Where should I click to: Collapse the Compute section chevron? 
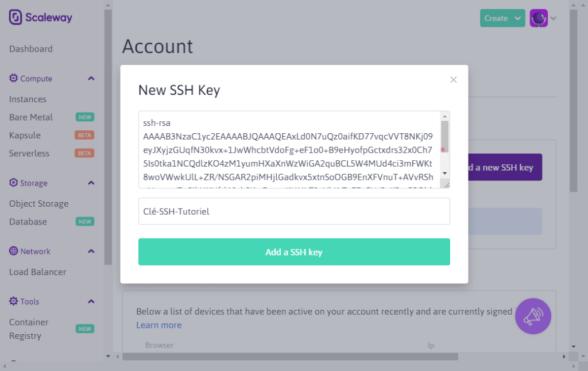tap(91, 79)
